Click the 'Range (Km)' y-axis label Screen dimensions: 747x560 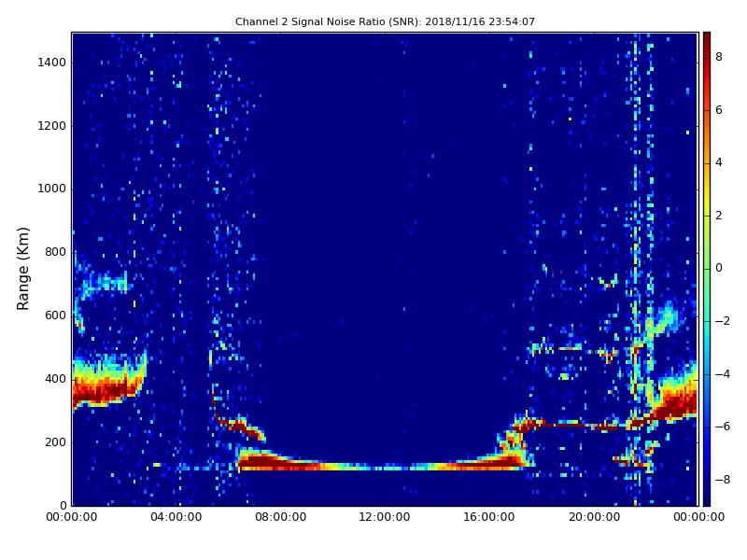tap(22, 269)
